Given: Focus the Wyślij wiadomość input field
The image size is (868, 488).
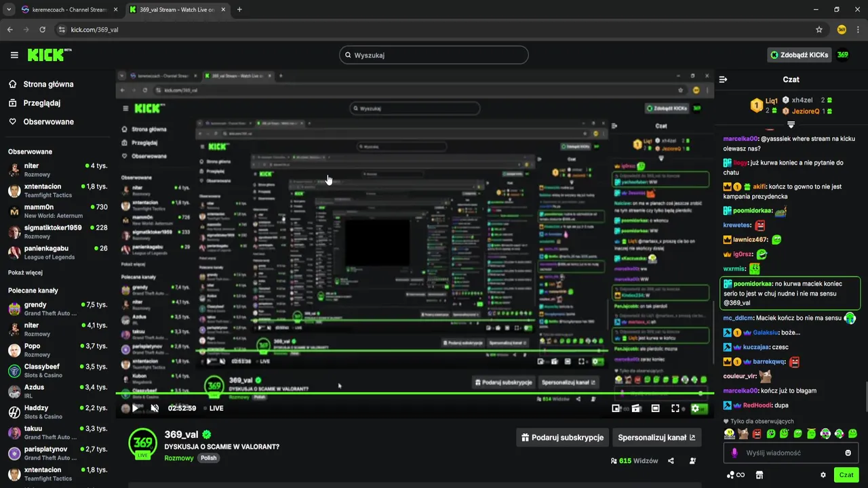Looking at the screenshot, I should click(x=791, y=453).
